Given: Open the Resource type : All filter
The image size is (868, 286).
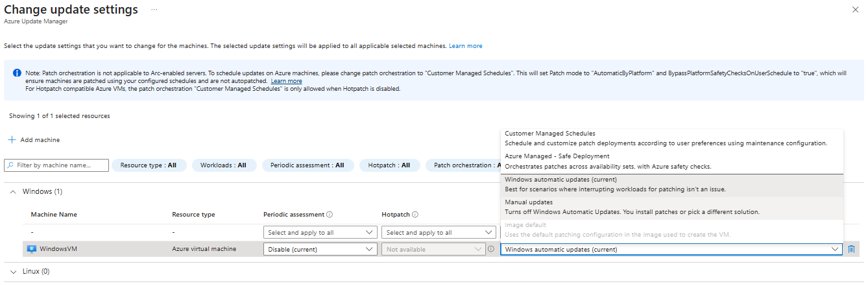Looking at the screenshot, I should coord(149,165).
